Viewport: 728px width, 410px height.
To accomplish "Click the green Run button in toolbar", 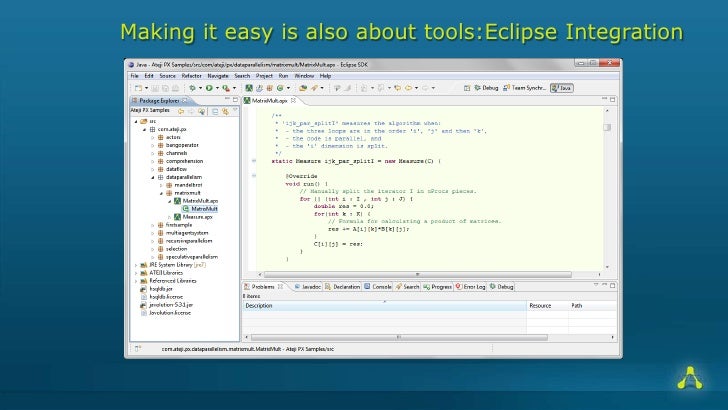I will (209, 88).
